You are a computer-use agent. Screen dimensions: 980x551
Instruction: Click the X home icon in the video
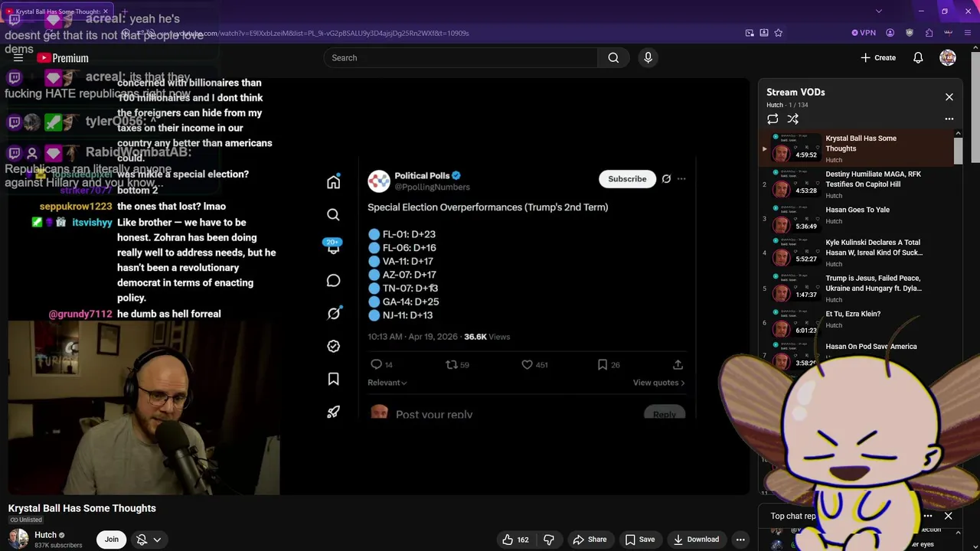(x=333, y=182)
